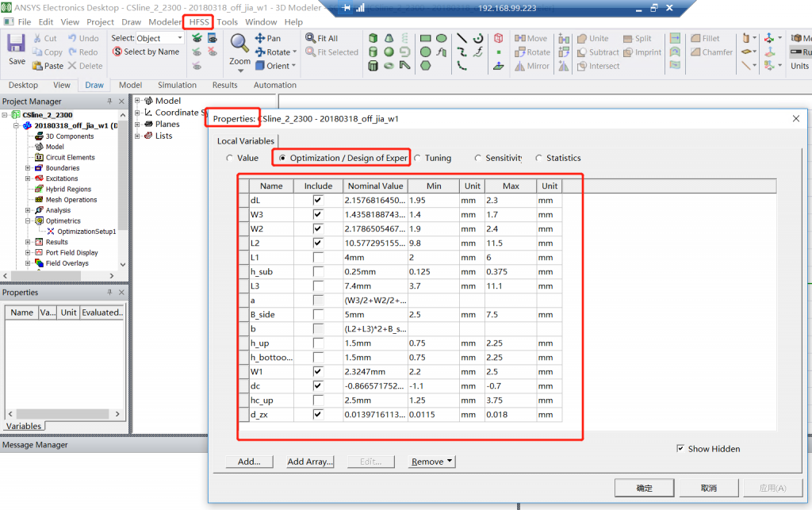
Task: Click the Select by Name icon
Action: [117, 52]
